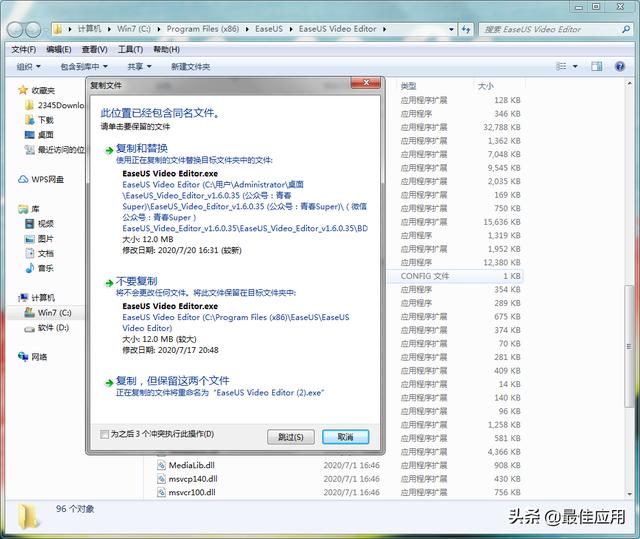Select the msvcr100.dll file
Image resolution: width=640 pixels, height=539 pixels.
pyautogui.click(x=192, y=492)
